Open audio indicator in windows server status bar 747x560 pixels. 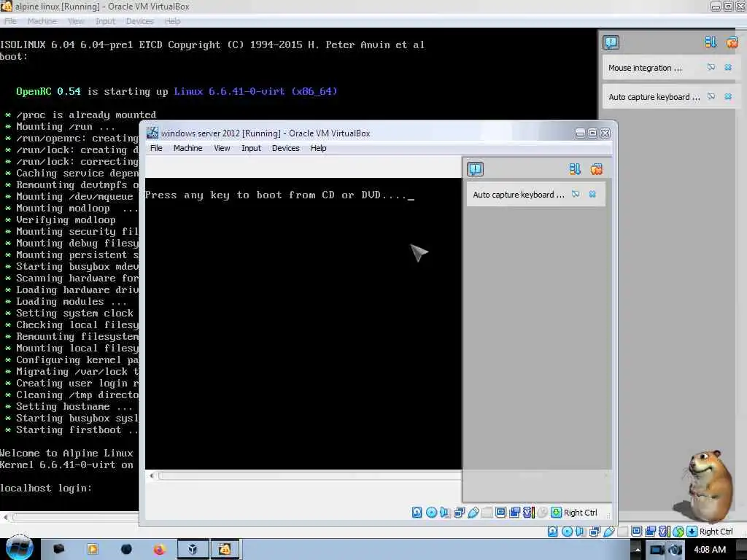point(445,513)
